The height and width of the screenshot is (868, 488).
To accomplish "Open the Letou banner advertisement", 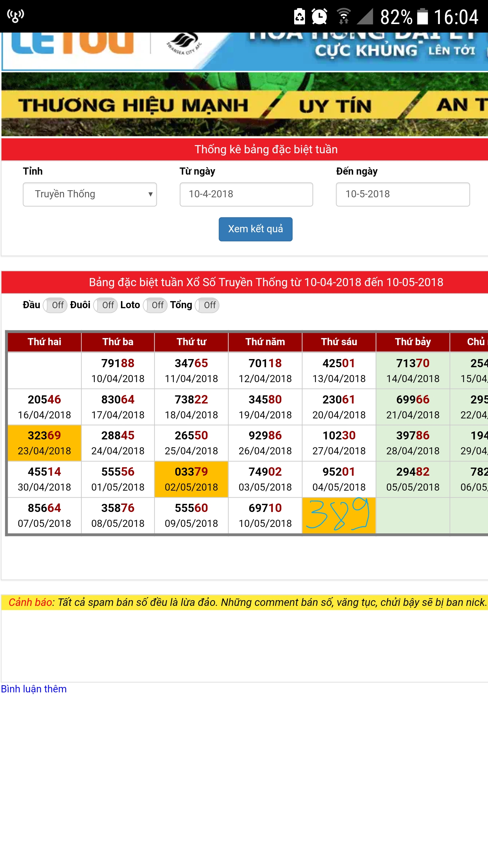I will 245,52.
